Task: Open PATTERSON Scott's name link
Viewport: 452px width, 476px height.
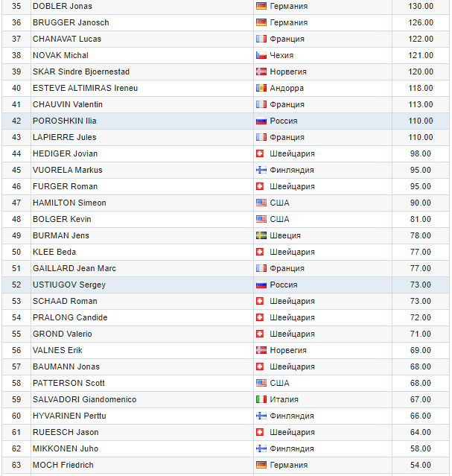Action: click(69, 383)
